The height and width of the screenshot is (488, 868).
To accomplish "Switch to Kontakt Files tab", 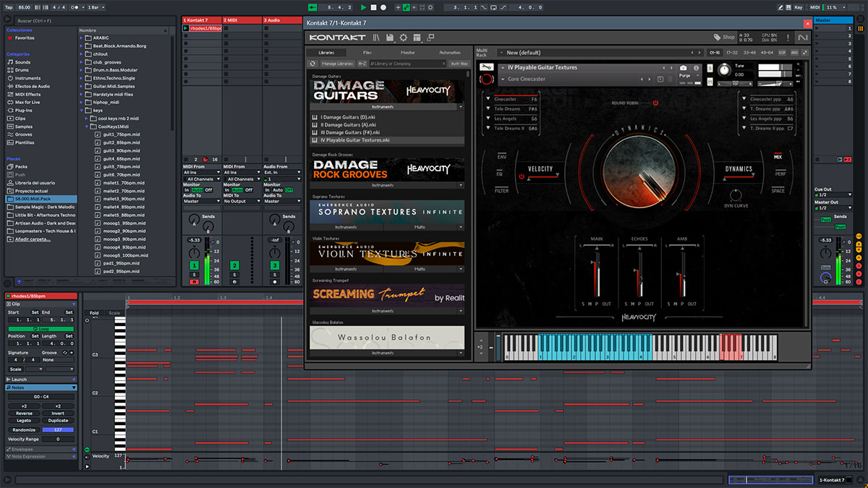I will coord(367,53).
